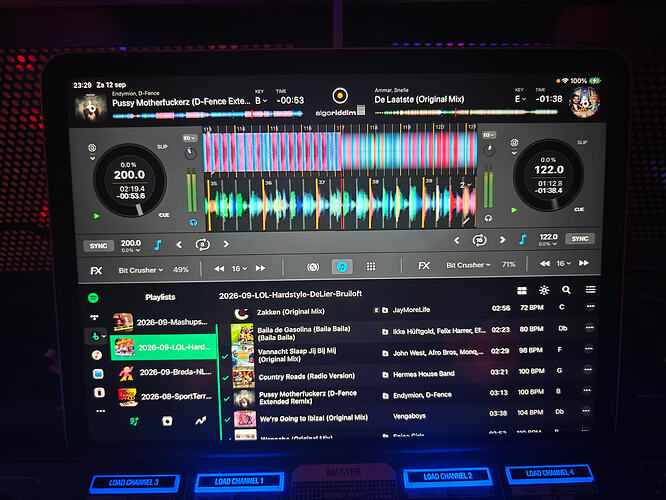Search the library with magnifier icon

[x=566, y=290]
